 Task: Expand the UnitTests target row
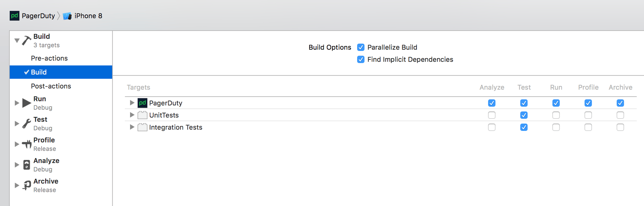click(132, 115)
